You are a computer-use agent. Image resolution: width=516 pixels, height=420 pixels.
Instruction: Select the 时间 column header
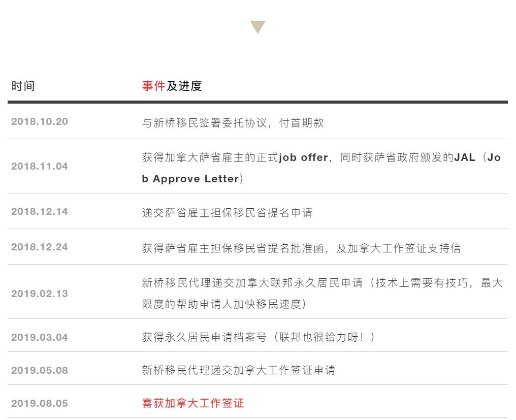(x=23, y=86)
